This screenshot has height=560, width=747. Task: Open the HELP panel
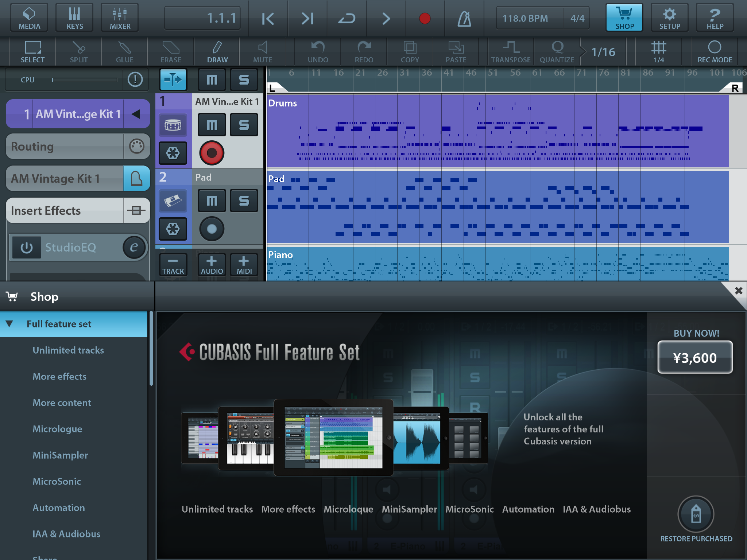pyautogui.click(x=715, y=17)
